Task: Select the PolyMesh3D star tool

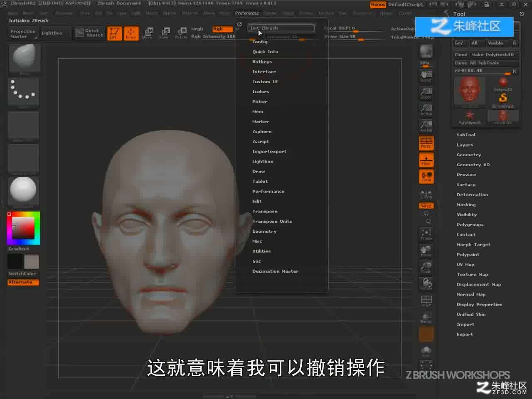Action: click(470, 117)
